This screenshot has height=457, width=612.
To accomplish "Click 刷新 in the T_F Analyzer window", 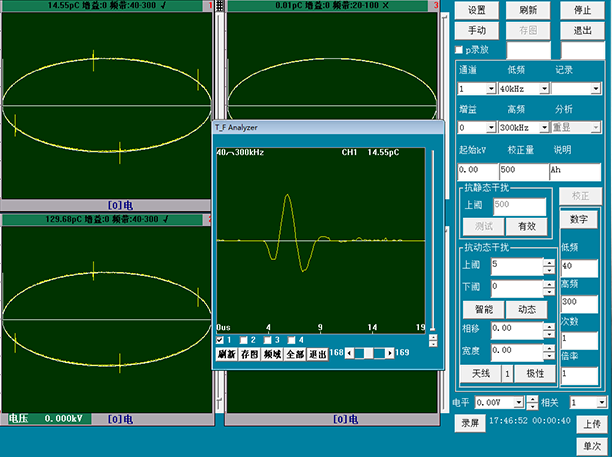I will point(226,353).
